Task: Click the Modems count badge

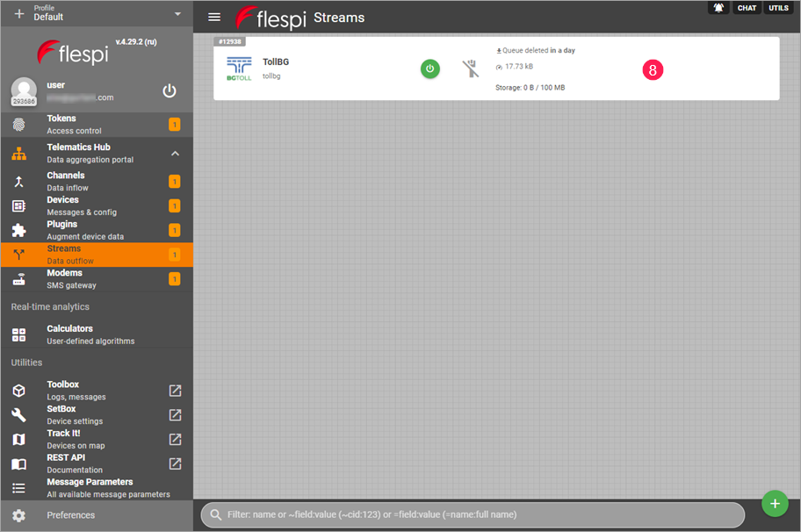Action: point(174,279)
